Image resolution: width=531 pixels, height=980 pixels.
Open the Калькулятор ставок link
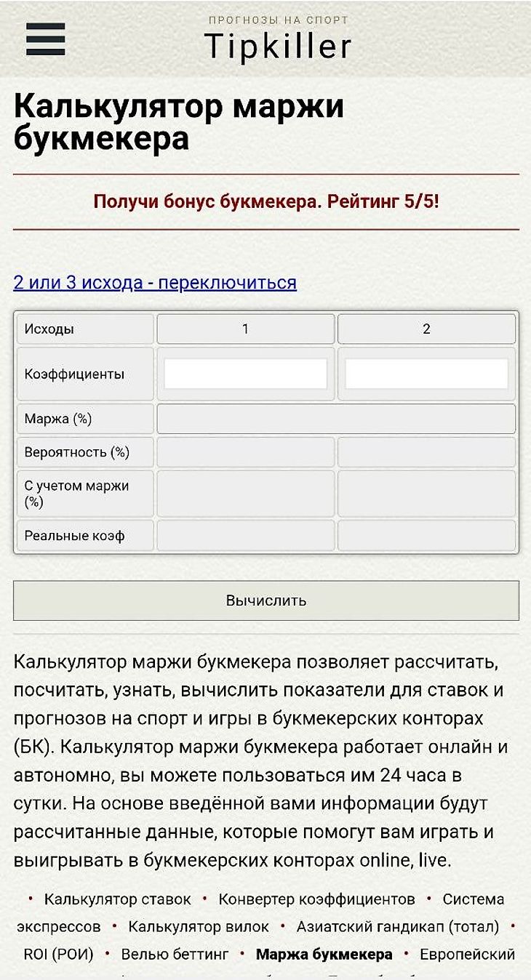click(x=117, y=899)
